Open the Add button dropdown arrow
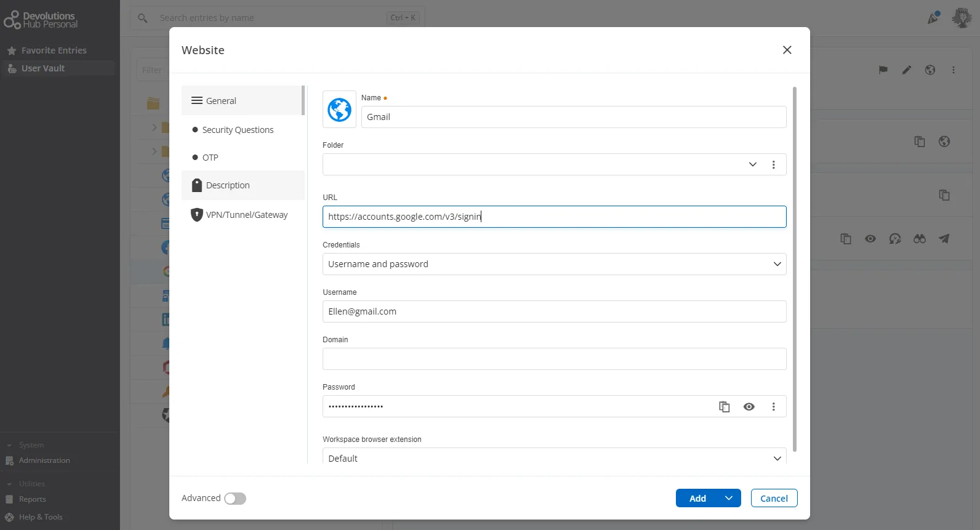 (x=729, y=498)
